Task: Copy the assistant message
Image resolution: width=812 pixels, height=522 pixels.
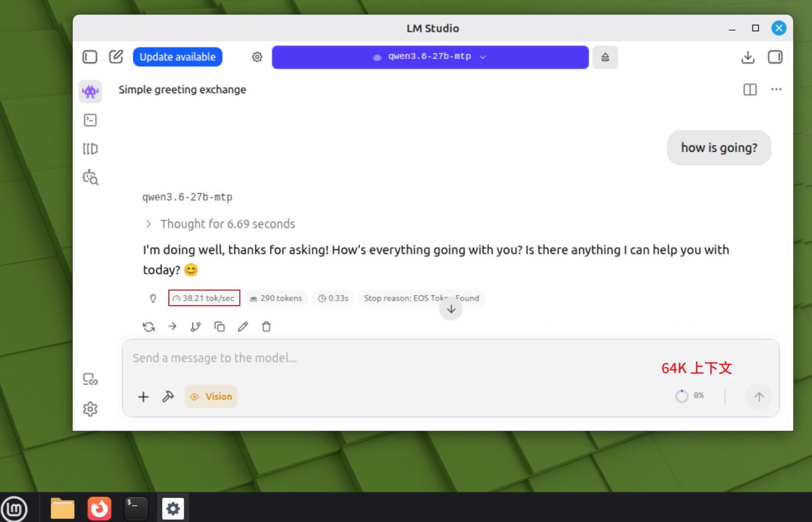Action: click(219, 327)
